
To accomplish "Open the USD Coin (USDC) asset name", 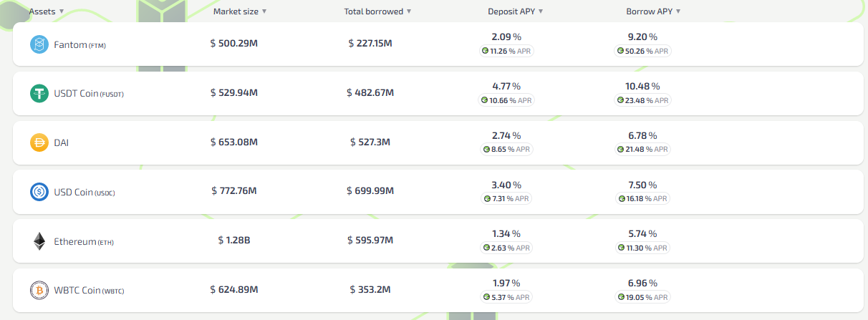I will tap(85, 193).
